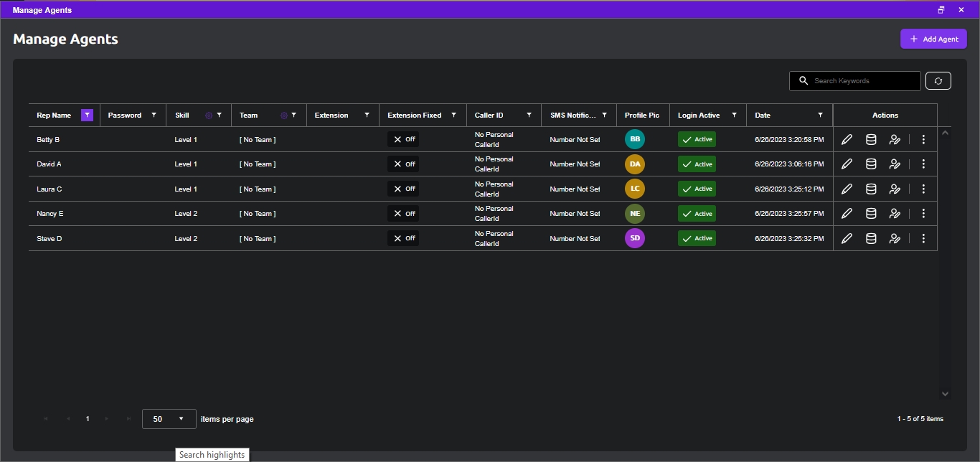Image resolution: width=980 pixels, height=462 pixels.
Task: Open Login Active column filter
Action: 734,115
